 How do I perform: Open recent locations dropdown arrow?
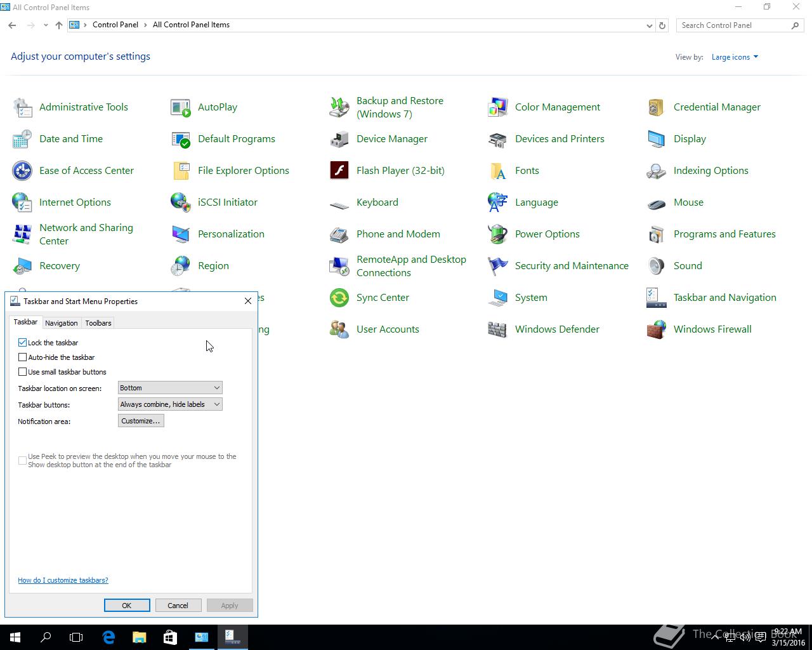pos(46,25)
